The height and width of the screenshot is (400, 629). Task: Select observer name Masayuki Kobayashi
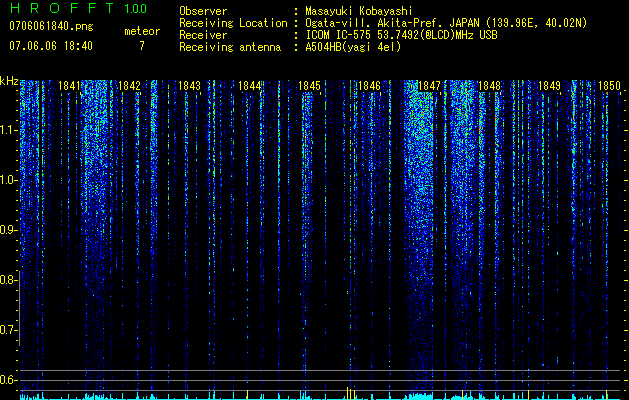point(359,11)
